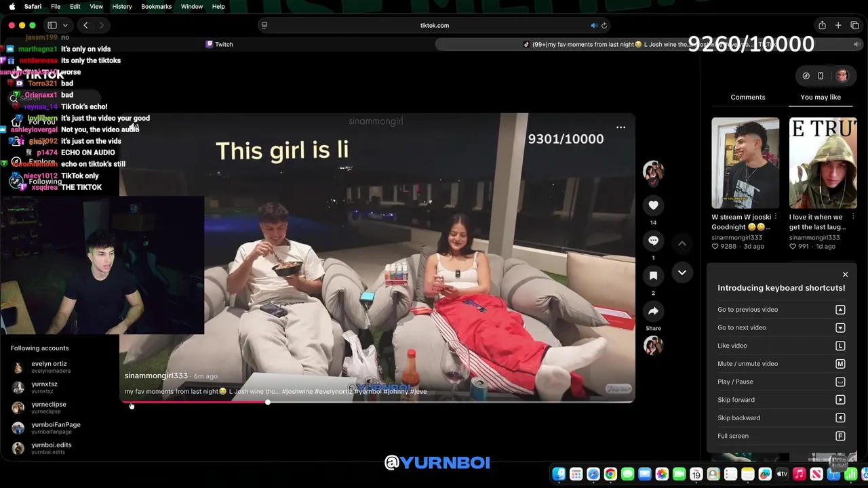Screen dimensions: 868x488
Task: Open the sound disc avatar below Share
Action: click(x=653, y=346)
